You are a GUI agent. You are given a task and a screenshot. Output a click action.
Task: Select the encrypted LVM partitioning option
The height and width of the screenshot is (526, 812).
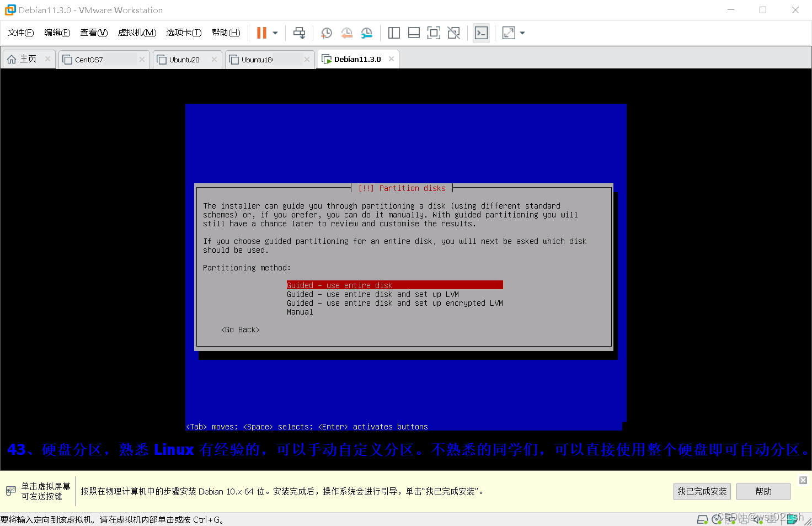[x=394, y=303]
